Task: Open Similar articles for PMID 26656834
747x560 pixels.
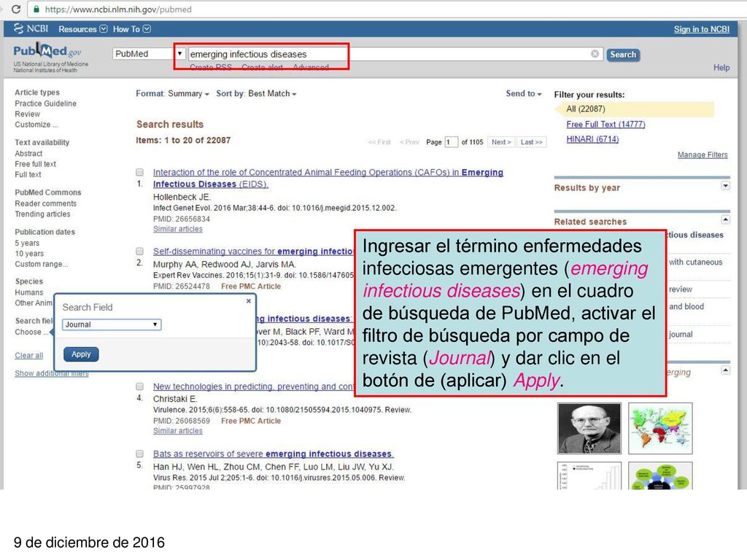Action: (178, 229)
